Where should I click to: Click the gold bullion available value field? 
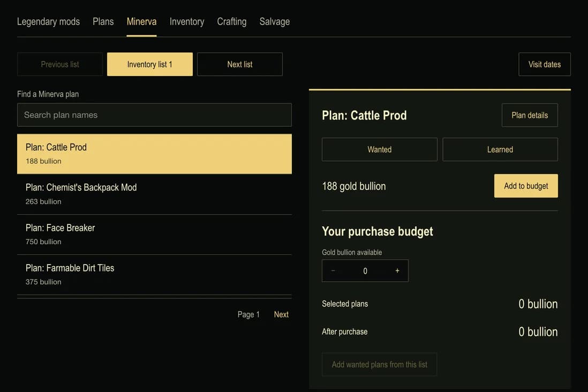[x=365, y=270]
